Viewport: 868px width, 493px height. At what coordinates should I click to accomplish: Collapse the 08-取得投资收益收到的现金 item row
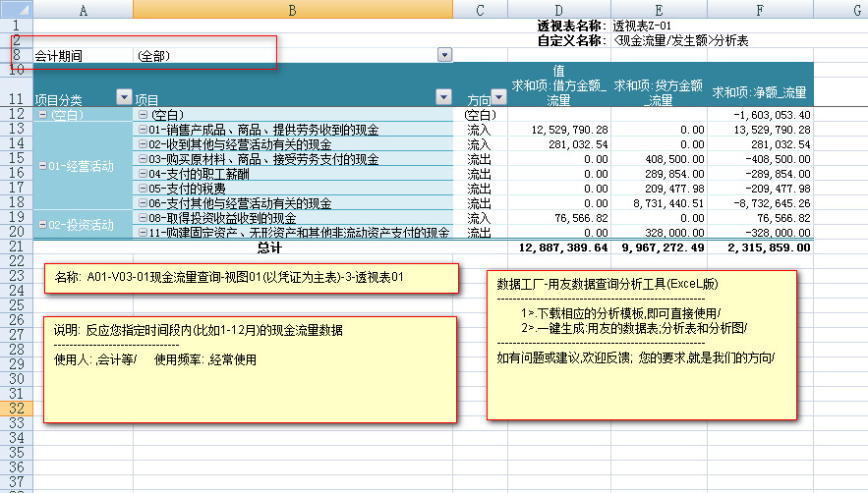[143, 218]
